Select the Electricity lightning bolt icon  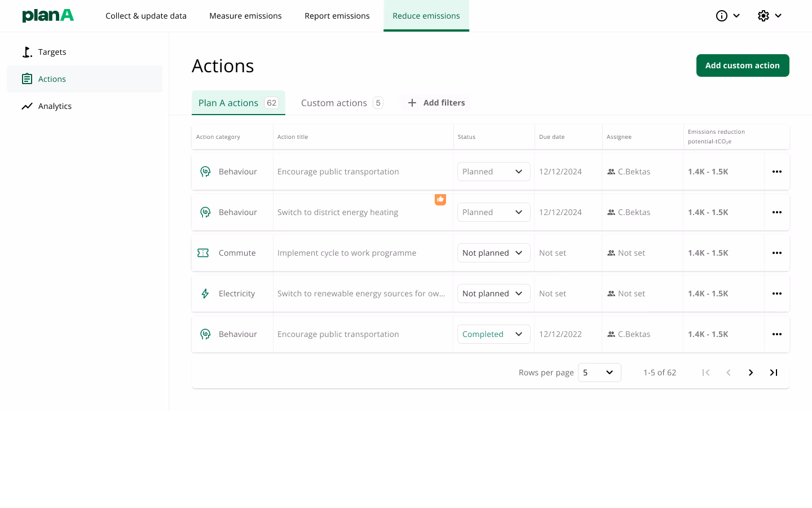205,293
